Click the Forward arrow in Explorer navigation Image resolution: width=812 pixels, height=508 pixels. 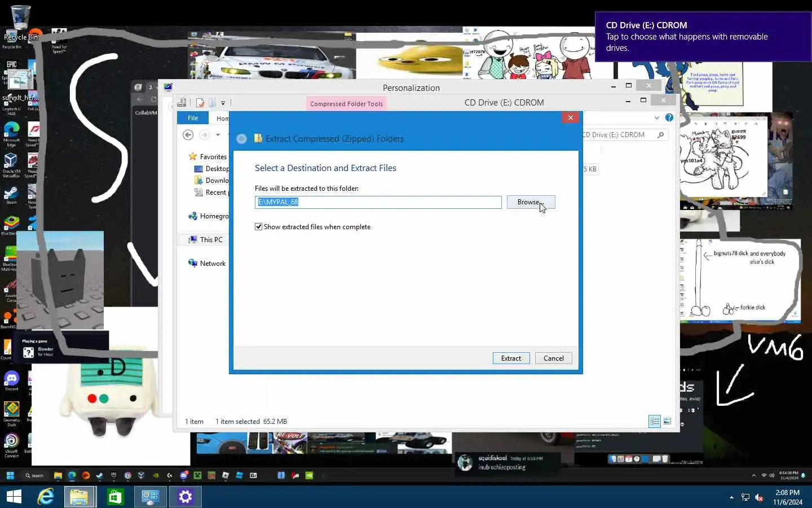(x=204, y=135)
